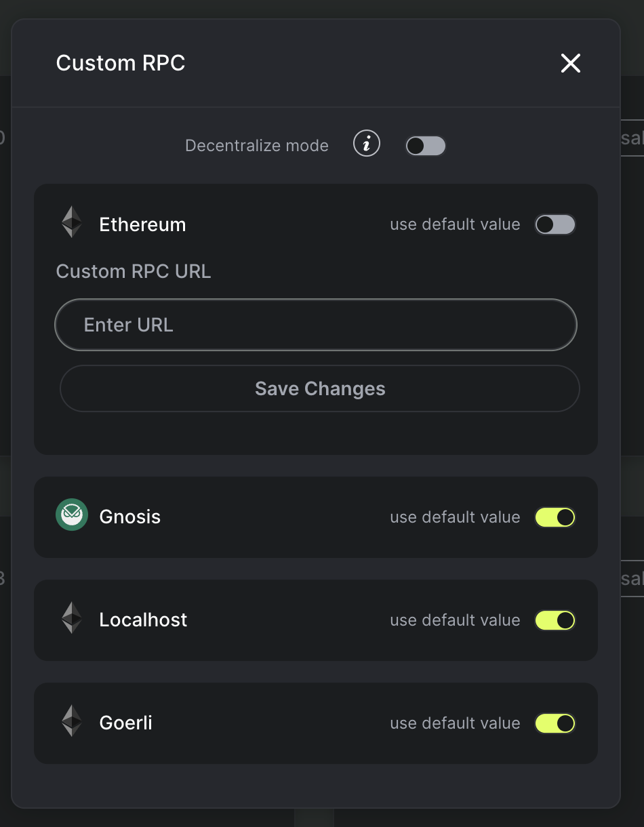Click the Localhost network icon
The height and width of the screenshot is (827, 644).
71,618
